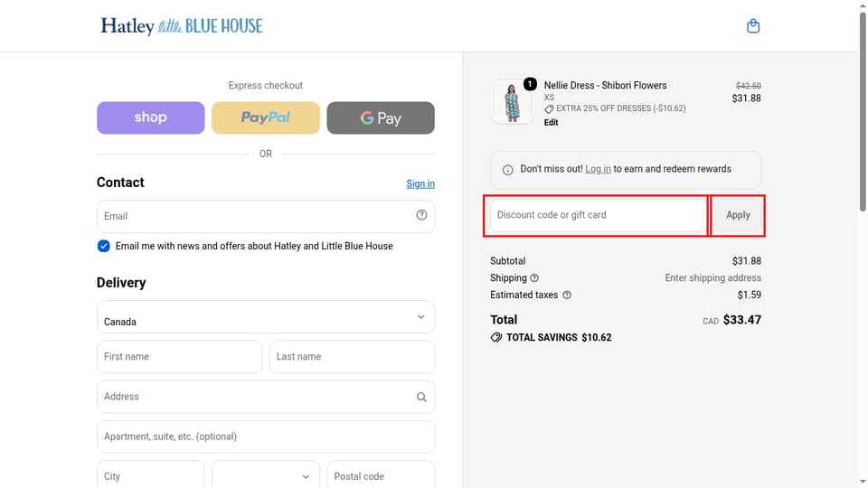
Task: Click Apply discount button
Action: point(738,215)
